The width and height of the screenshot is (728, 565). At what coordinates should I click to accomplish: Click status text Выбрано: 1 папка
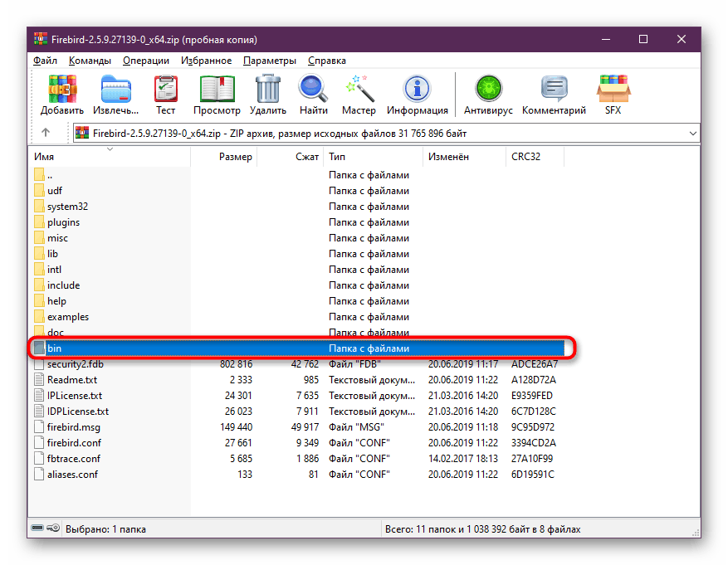pos(105,529)
